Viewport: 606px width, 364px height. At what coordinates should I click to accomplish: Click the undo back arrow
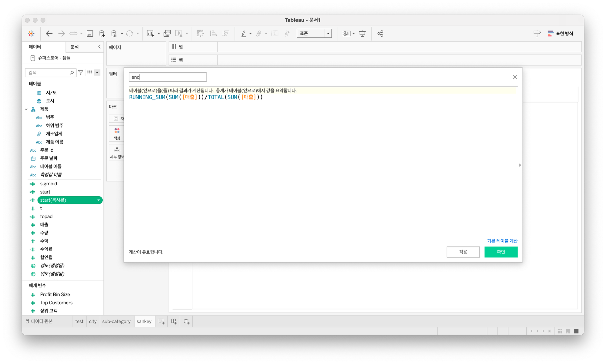pos(49,34)
